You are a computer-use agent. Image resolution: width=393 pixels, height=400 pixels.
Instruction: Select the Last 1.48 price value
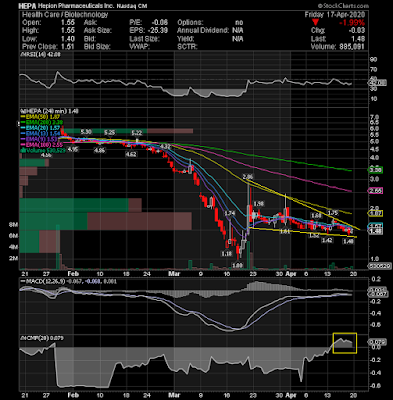pos(359,39)
